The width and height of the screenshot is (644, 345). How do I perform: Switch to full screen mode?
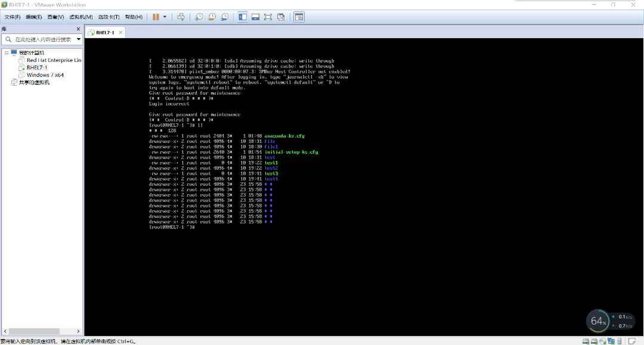[x=268, y=17]
